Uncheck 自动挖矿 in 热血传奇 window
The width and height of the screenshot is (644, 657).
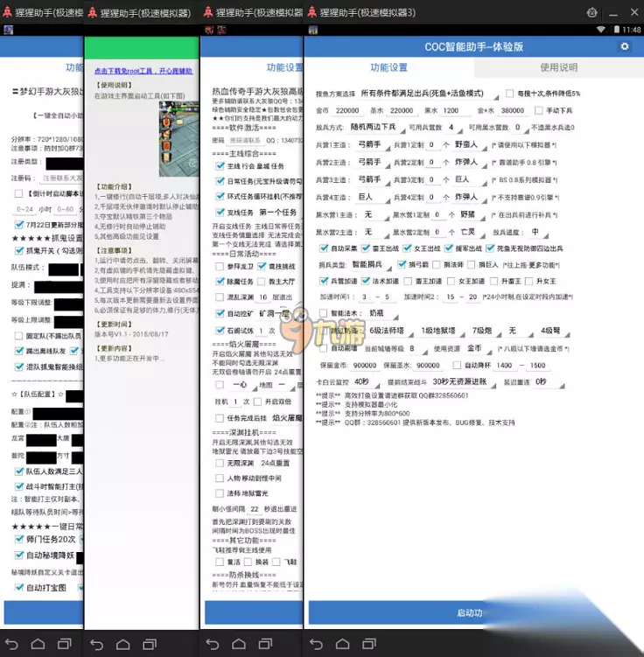[x=220, y=313]
